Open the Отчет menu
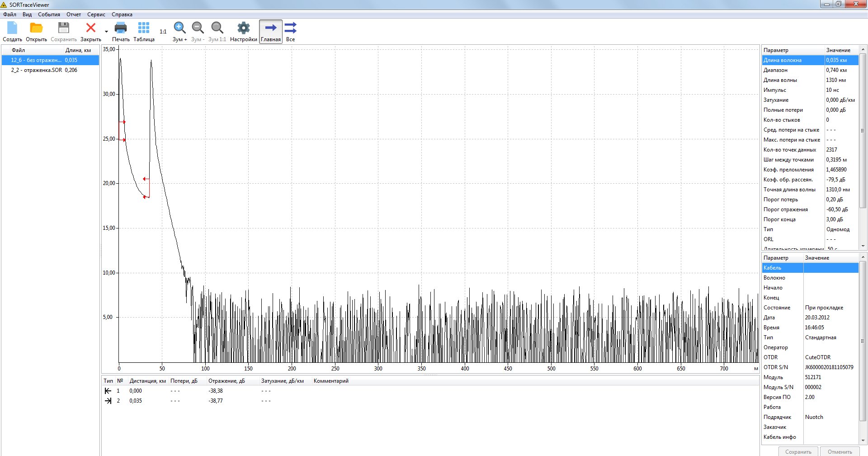868x456 pixels. [x=74, y=14]
